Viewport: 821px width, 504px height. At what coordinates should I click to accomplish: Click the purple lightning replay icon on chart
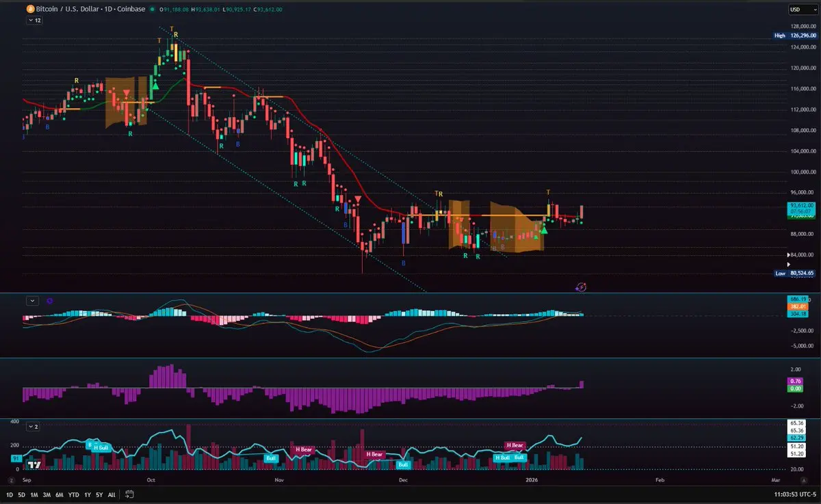click(x=580, y=287)
